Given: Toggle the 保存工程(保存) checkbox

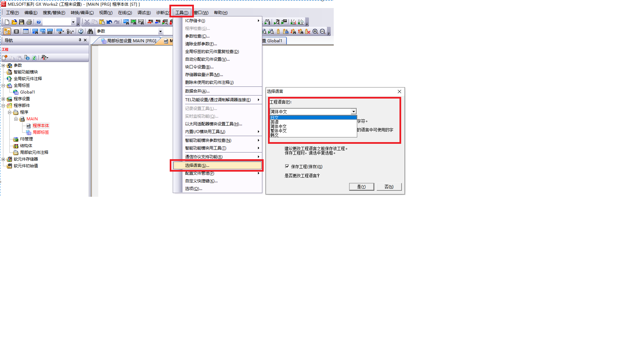Looking at the screenshot, I should [287, 166].
